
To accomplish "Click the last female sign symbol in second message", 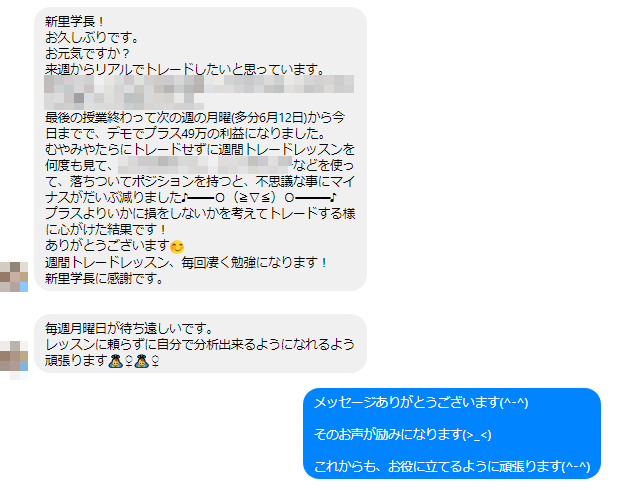I will 155,361.
